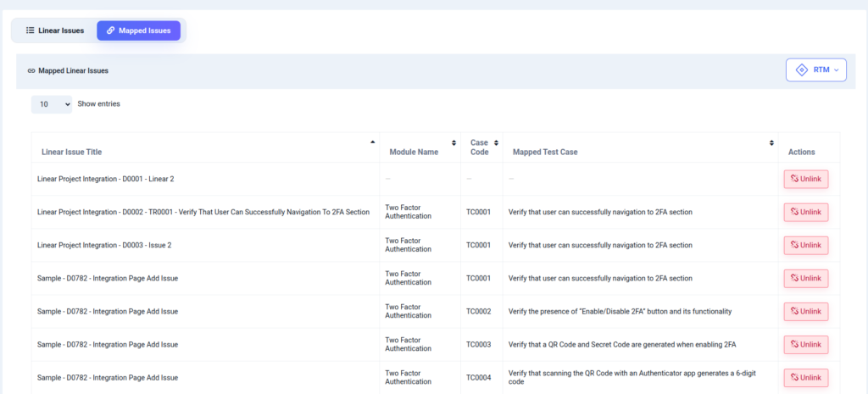Select 'Linear Project Integration - D0003 - Issue 2' text
Image resolution: width=868 pixels, height=394 pixels.
(x=104, y=245)
